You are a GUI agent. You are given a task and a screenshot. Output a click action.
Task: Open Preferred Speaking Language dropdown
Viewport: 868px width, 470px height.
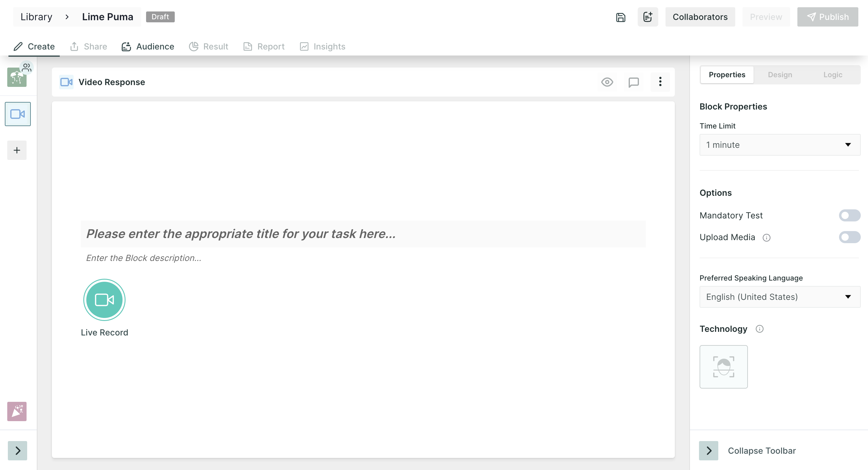pos(780,297)
